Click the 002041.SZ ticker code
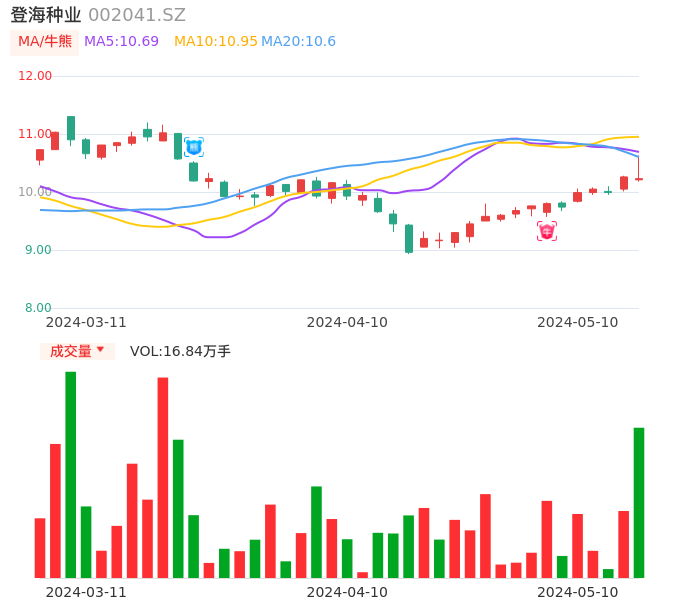 pos(137,15)
